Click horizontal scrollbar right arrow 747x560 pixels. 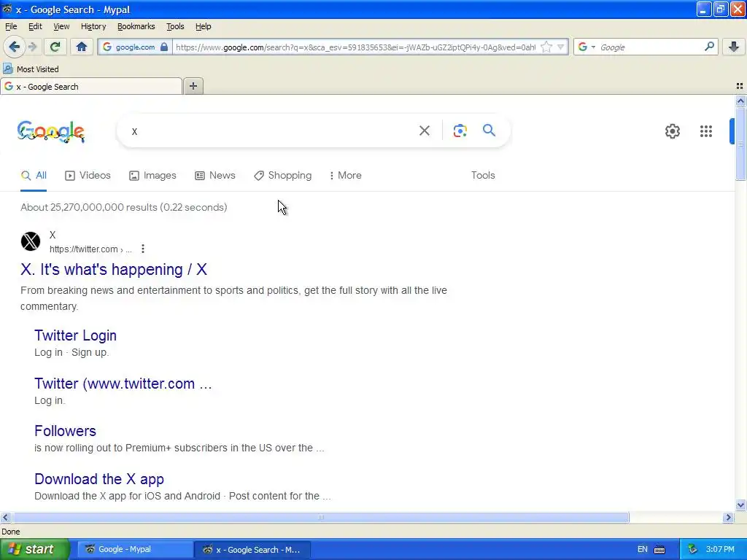pos(728,517)
